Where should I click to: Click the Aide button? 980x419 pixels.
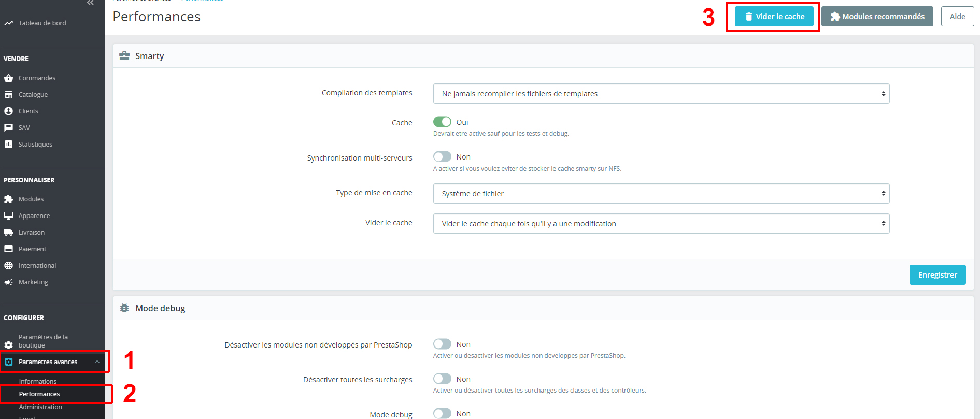[x=958, y=17]
